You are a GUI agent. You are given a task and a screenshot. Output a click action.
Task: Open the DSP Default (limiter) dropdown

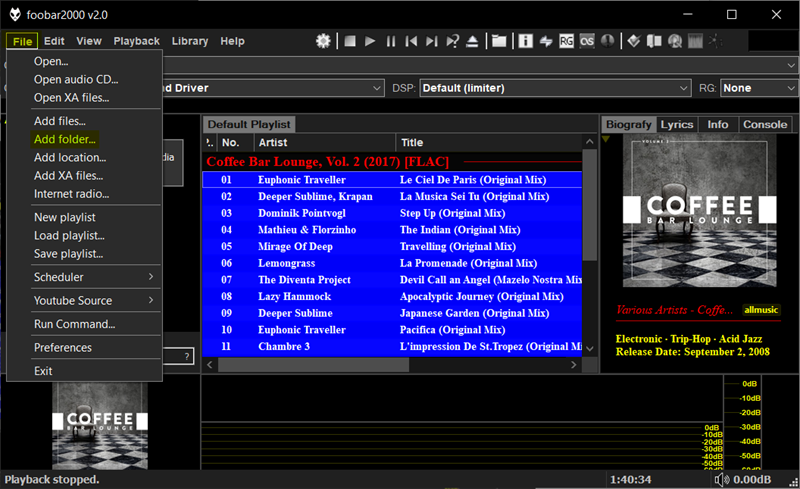556,88
